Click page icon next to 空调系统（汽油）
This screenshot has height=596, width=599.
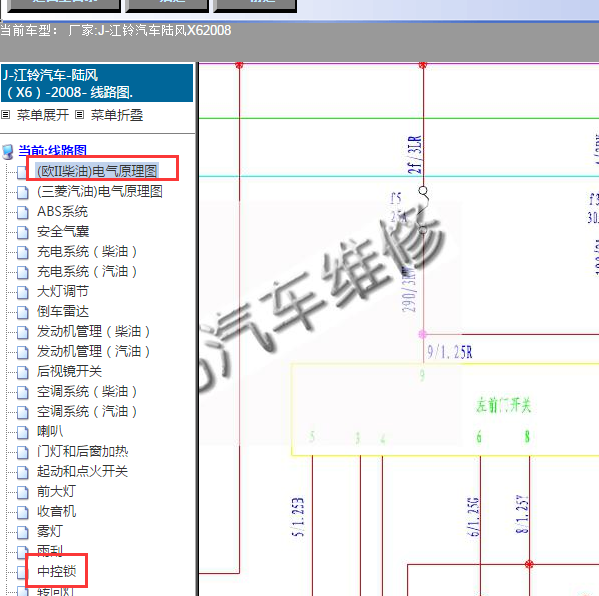(23, 412)
